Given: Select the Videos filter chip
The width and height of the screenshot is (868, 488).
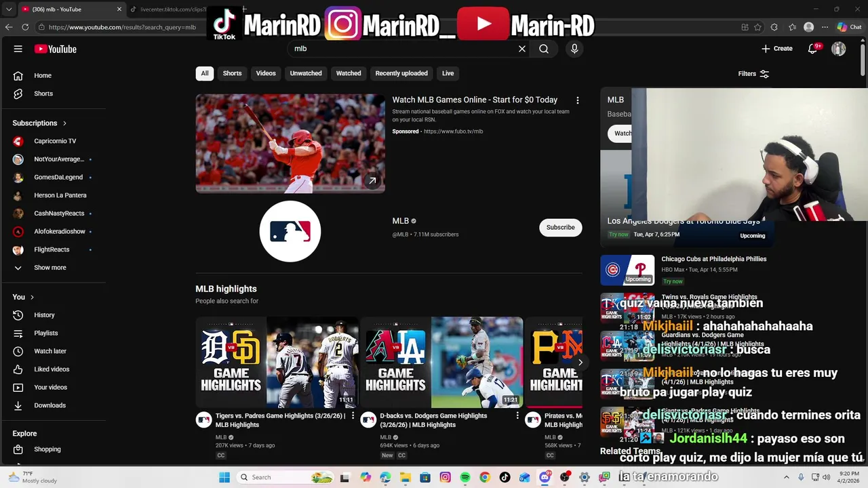Looking at the screenshot, I should point(266,73).
